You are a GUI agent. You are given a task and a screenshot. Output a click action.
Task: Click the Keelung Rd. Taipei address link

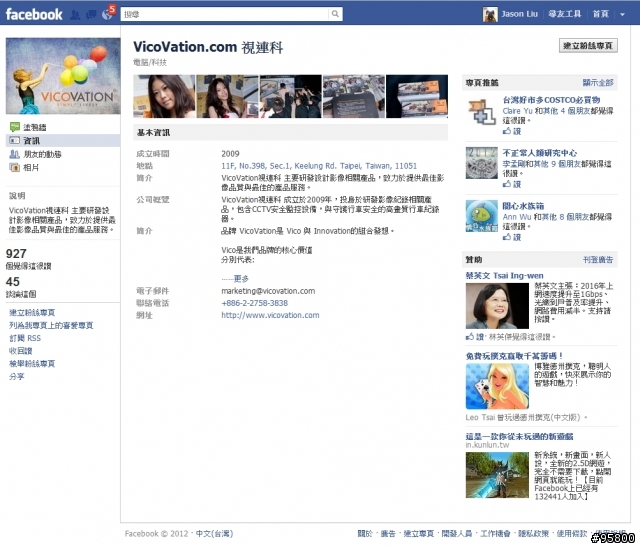tap(319, 166)
